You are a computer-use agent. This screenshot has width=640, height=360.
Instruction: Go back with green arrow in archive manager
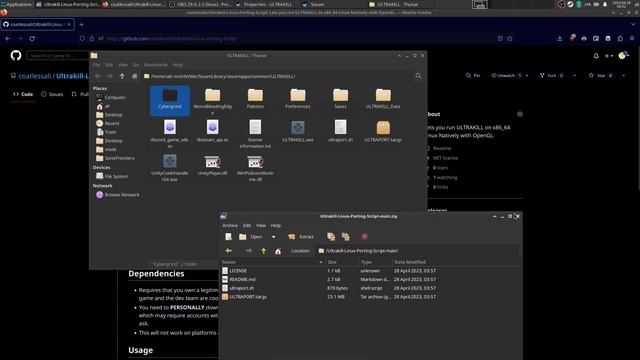pos(229,251)
